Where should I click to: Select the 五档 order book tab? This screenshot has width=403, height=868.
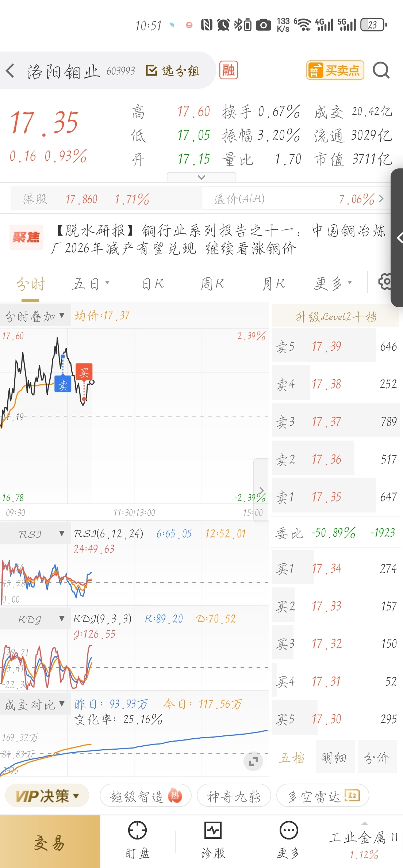pos(292,758)
